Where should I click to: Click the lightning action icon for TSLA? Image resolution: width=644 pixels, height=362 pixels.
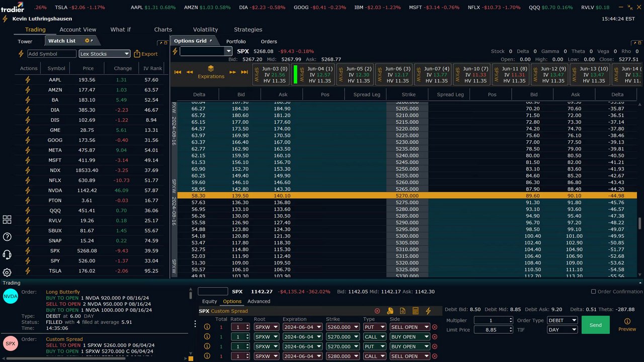[x=28, y=271]
